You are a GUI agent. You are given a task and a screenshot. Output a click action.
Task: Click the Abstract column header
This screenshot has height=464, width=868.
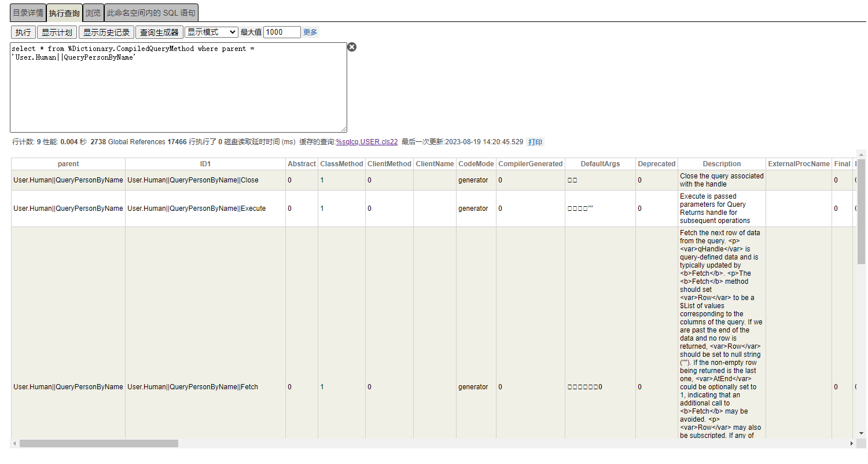301,164
